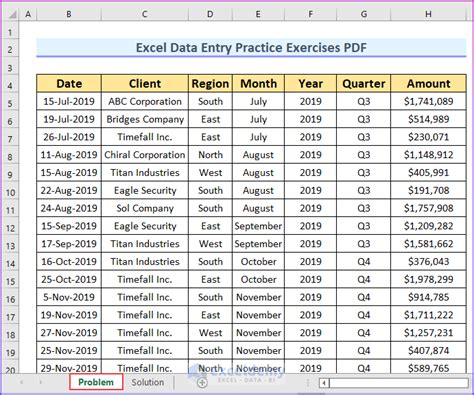Viewport: 474px width, 395px height.
Task: Click the amount '$407,874'
Action: [x=428, y=351]
